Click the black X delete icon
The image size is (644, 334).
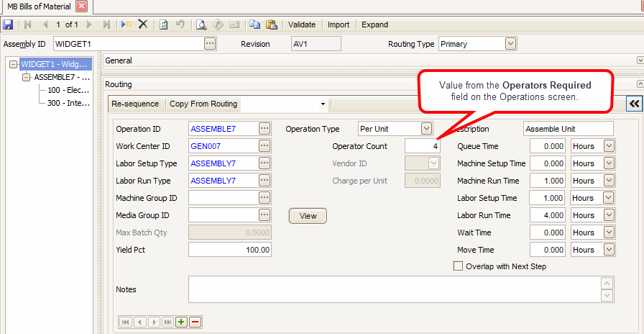pyautogui.click(x=143, y=24)
